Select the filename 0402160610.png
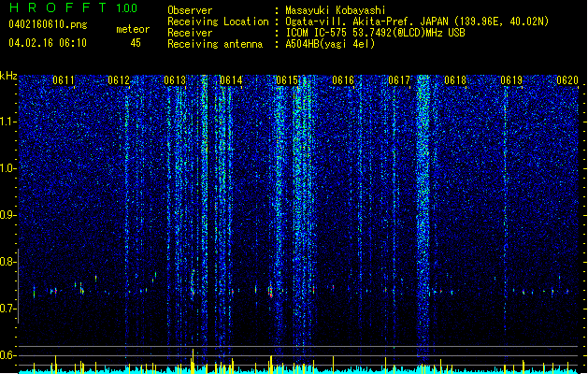 tap(48, 24)
